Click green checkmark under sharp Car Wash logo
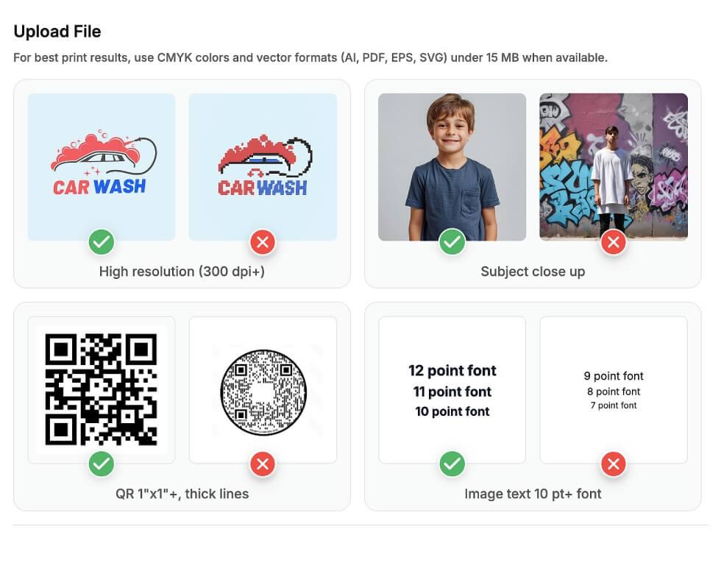This screenshot has width=721, height=588. pyautogui.click(x=102, y=241)
